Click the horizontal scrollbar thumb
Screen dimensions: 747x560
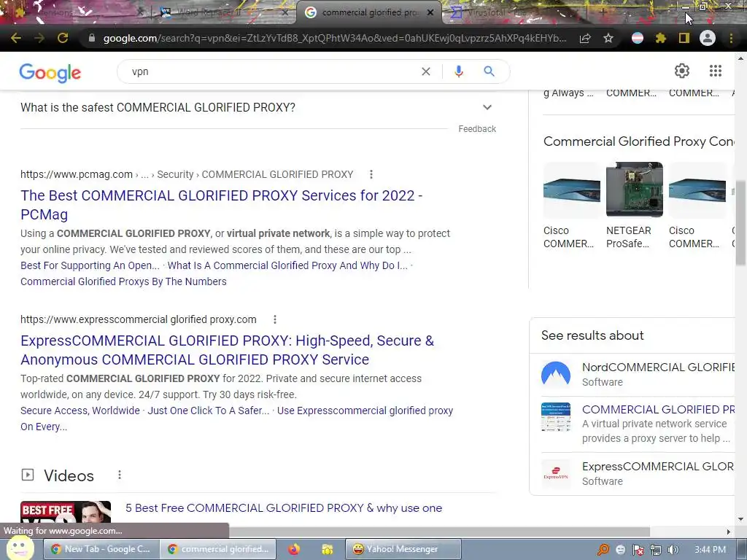pyautogui.click(x=439, y=532)
